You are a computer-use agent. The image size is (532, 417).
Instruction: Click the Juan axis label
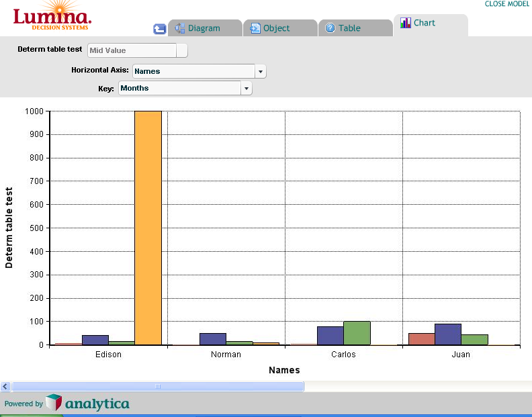pyautogui.click(x=461, y=355)
